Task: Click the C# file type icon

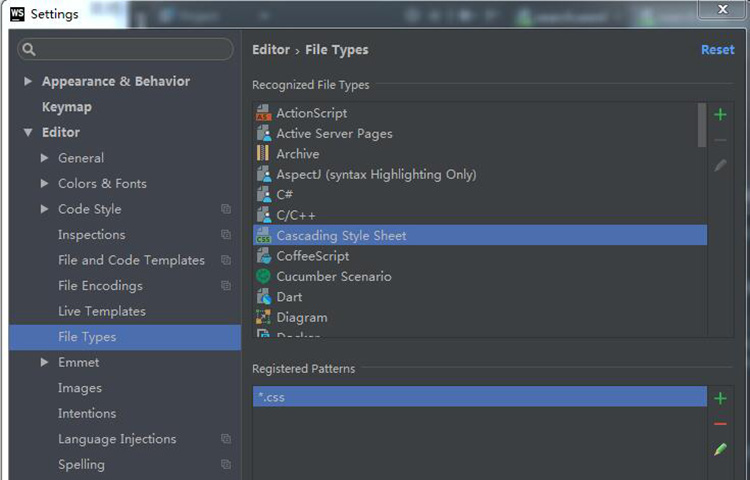Action: pos(264,195)
